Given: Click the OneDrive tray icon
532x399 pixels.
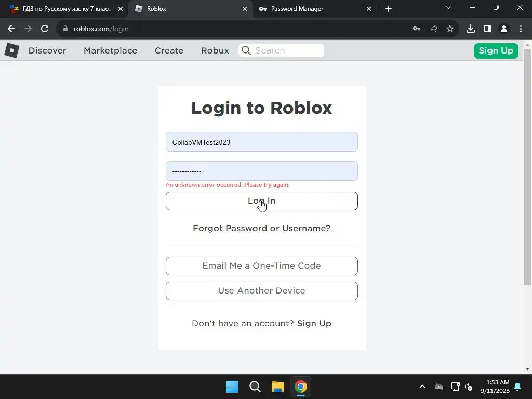Looking at the screenshot, I should pos(439,387).
